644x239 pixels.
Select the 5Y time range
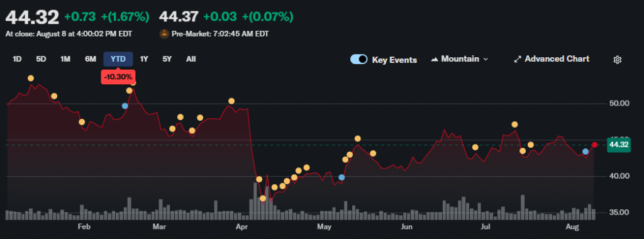point(167,59)
